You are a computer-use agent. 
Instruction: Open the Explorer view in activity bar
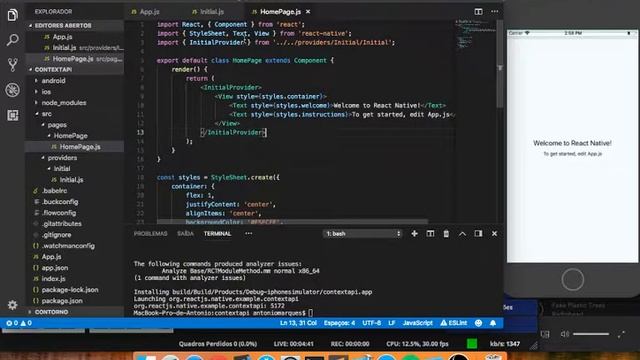pos(12,16)
